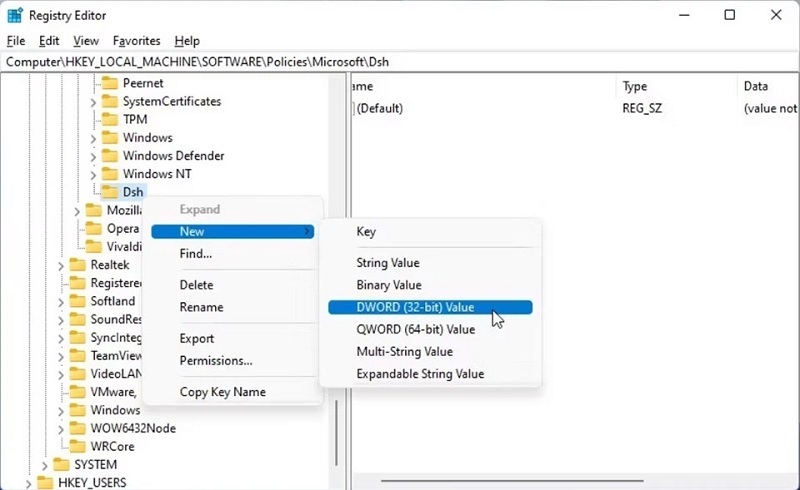800x490 pixels.
Task: Select the SYSTEM folder icon
Action: click(61, 465)
